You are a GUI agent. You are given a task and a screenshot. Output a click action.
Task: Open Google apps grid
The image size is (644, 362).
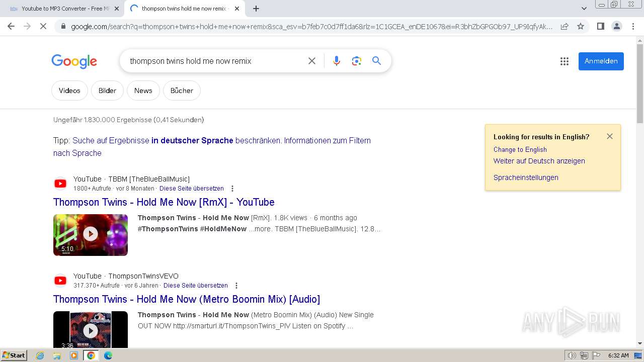pyautogui.click(x=565, y=61)
